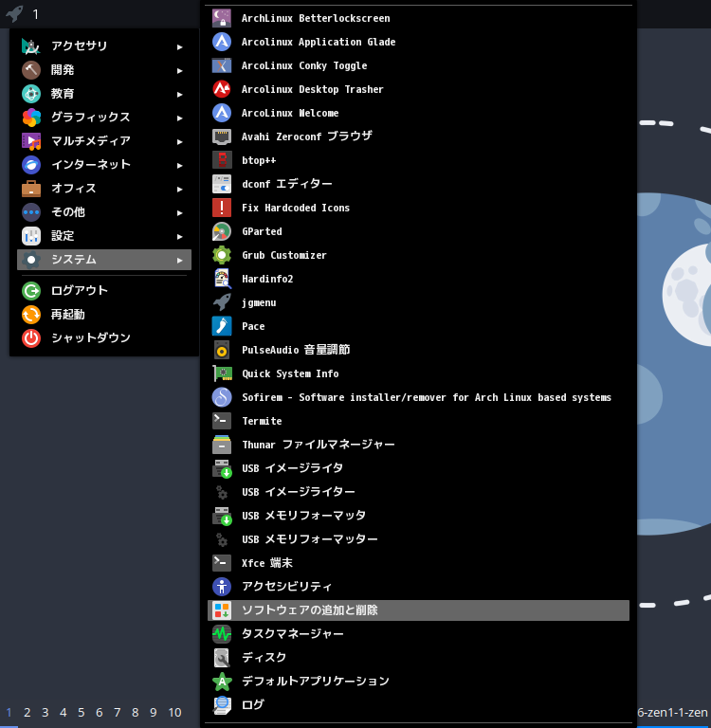The height and width of the screenshot is (728, 711).
Task: Open Grub Customizer gear icon
Action: [222, 255]
